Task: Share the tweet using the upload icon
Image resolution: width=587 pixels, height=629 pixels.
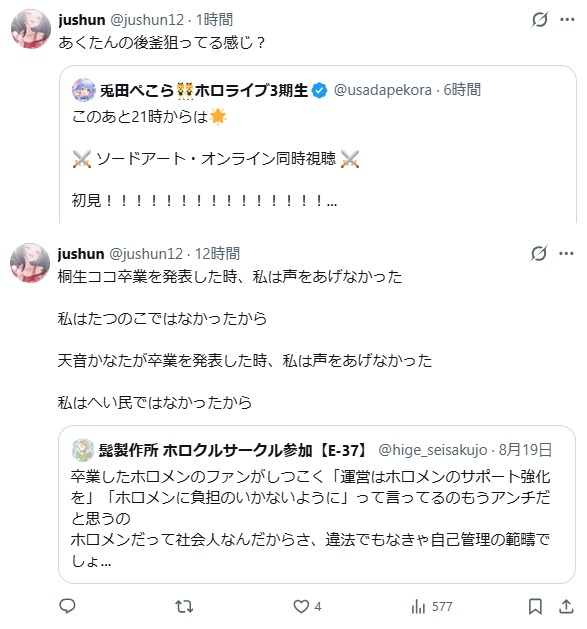Action: pyautogui.click(x=566, y=606)
